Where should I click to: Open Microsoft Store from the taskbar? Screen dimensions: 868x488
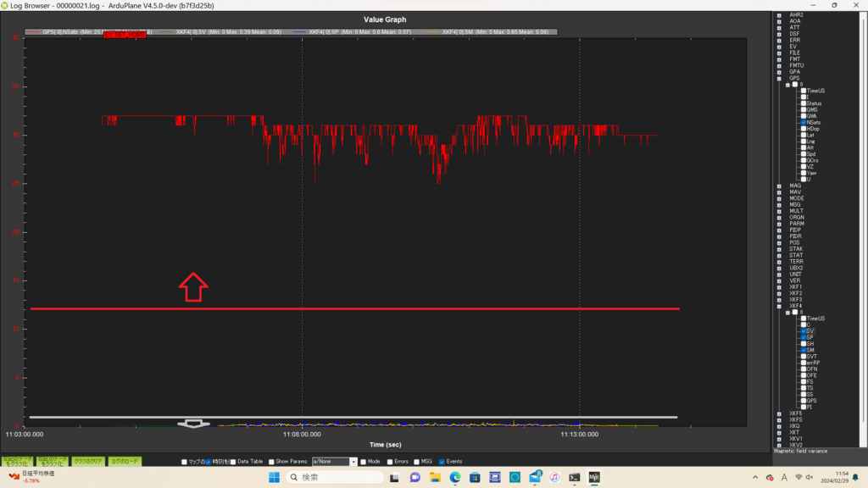click(475, 478)
